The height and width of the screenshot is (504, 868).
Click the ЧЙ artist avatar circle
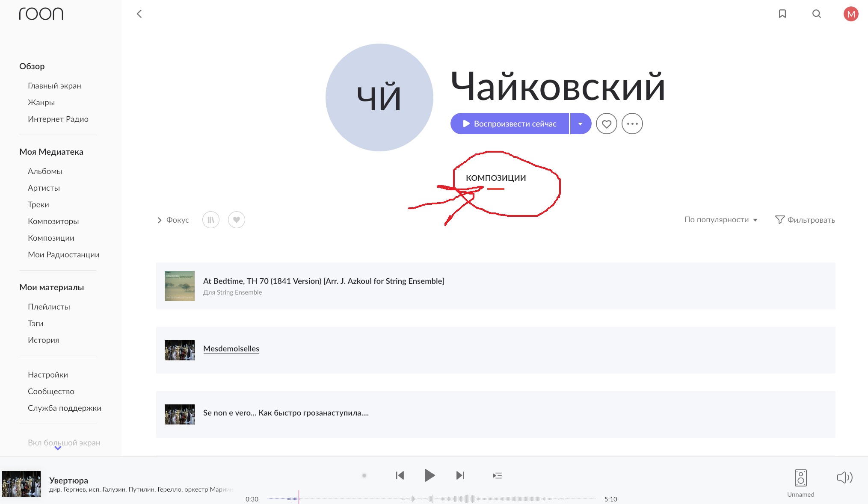pos(379,97)
